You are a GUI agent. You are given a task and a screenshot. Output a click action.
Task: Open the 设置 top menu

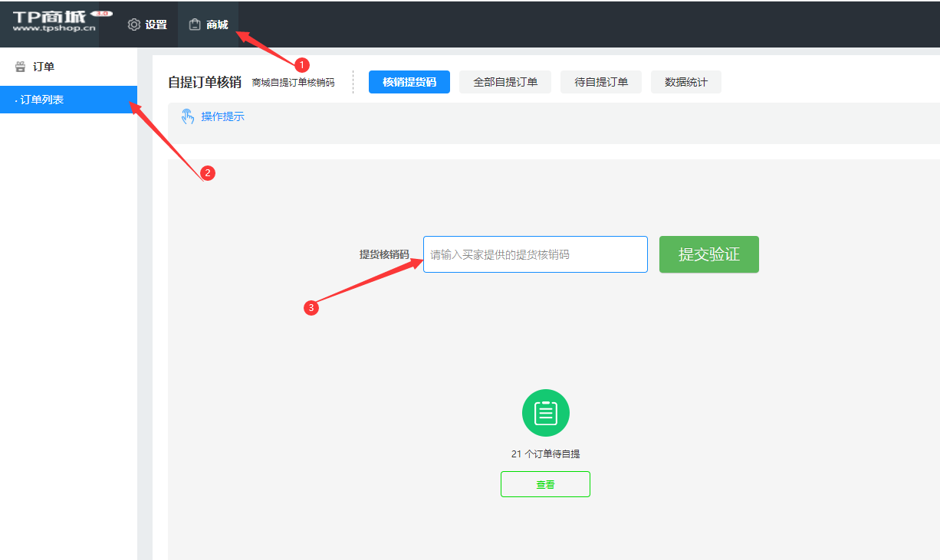156,25
